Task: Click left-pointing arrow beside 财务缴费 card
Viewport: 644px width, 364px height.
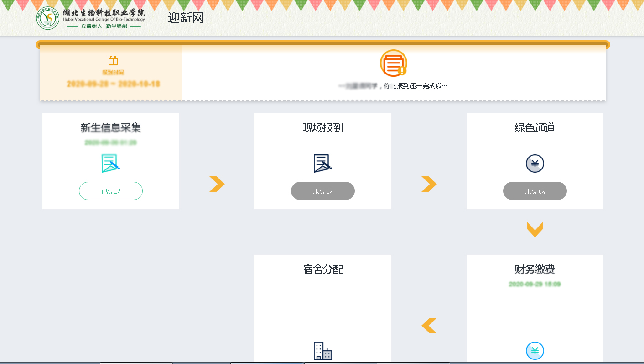Action: [x=429, y=326]
